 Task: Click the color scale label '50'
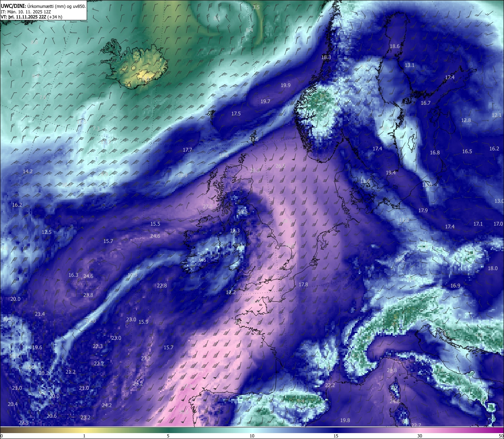501,436
